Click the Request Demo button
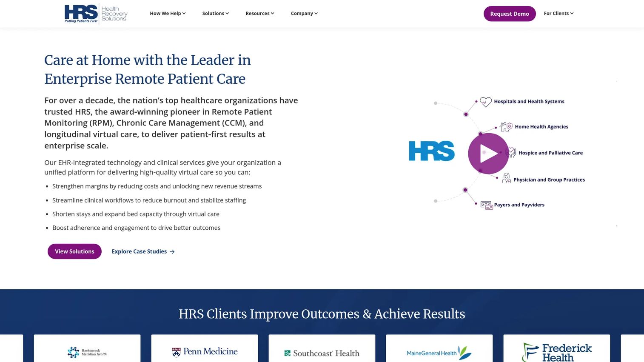Screen dimensions: 644x362 pyautogui.click(x=510, y=14)
